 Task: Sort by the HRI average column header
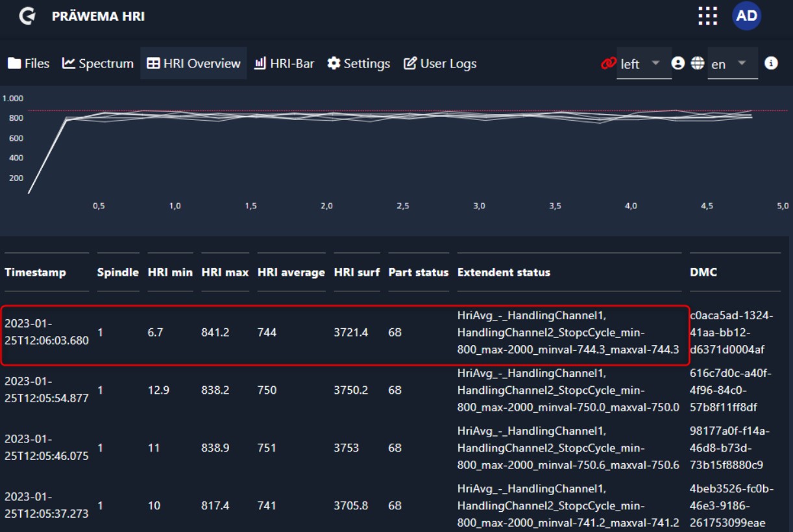point(291,272)
